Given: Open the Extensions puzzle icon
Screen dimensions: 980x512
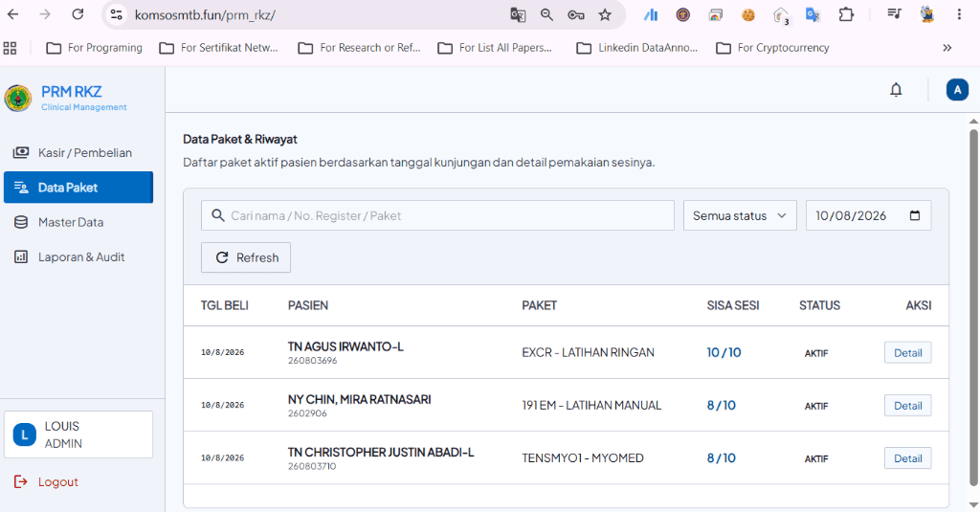Looking at the screenshot, I should (x=846, y=14).
